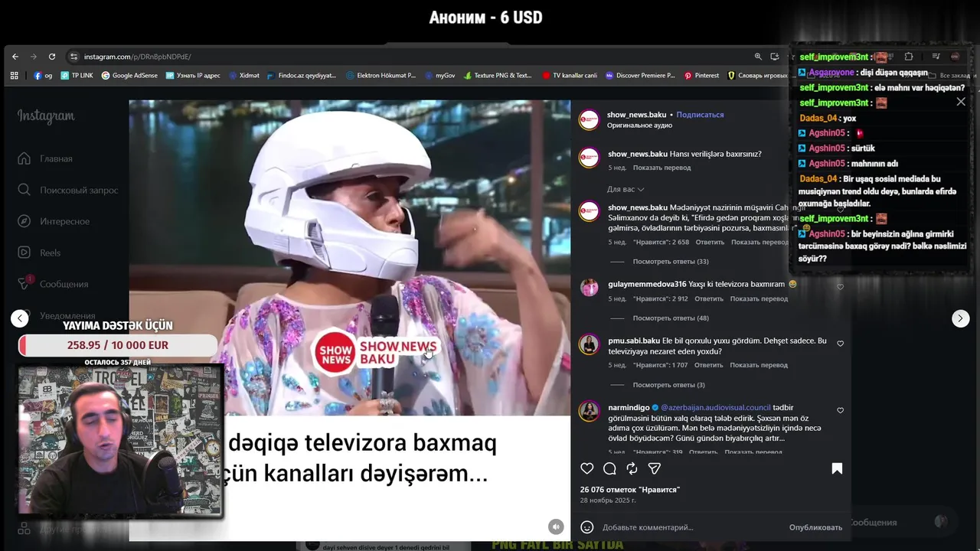The width and height of the screenshot is (980, 551).
Task: Go to Главная in Instagram sidebar
Action: pos(46,158)
